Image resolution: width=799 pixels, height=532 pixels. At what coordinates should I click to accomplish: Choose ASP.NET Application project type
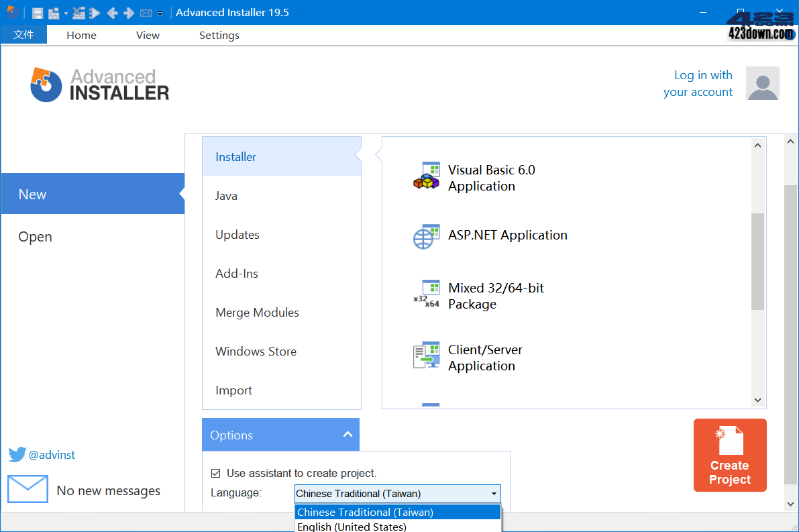tap(508, 235)
